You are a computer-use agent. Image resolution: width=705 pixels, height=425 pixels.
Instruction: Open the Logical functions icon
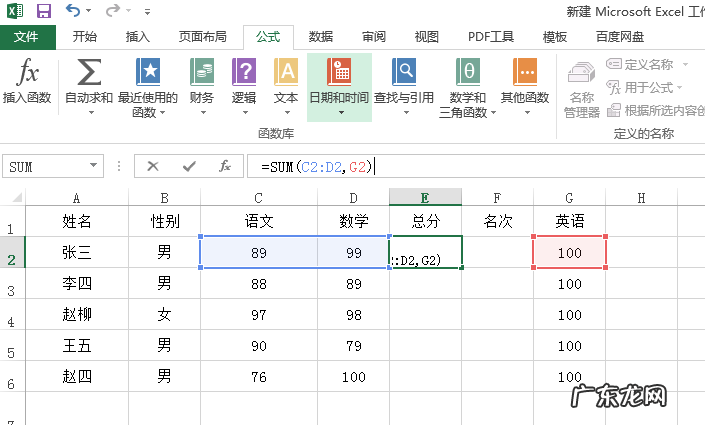point(244,72)
